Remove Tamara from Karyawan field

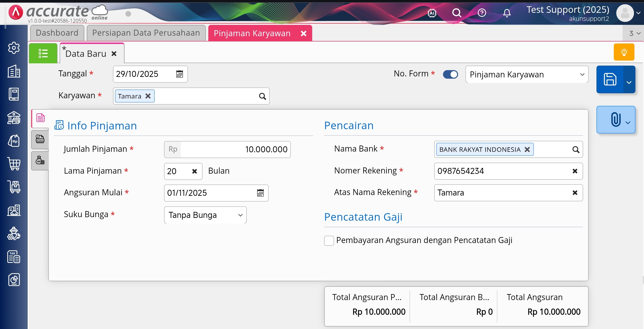[x=148, y=96]
